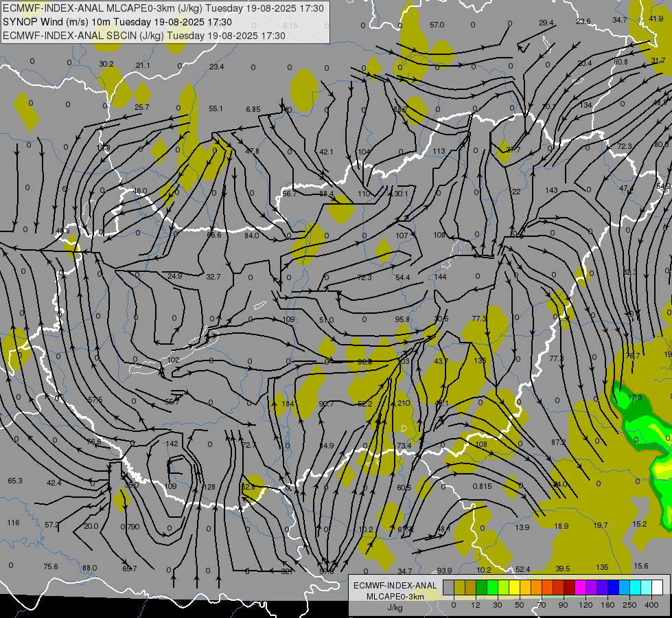The width and height of the screenshot is (672, 618).
Task: Click the map value 93.9
Action: pyautogui.click(x=444, y=571)
